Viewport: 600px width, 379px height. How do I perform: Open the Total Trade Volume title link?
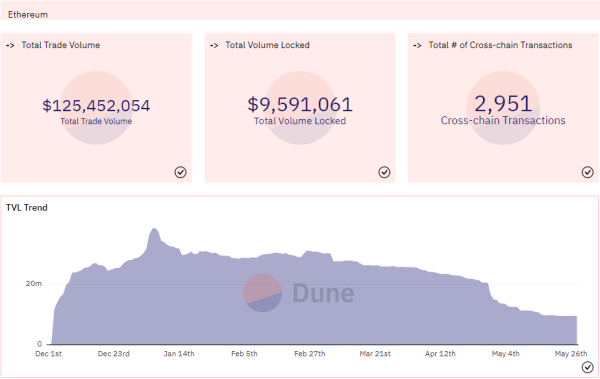tap(60, 45)
